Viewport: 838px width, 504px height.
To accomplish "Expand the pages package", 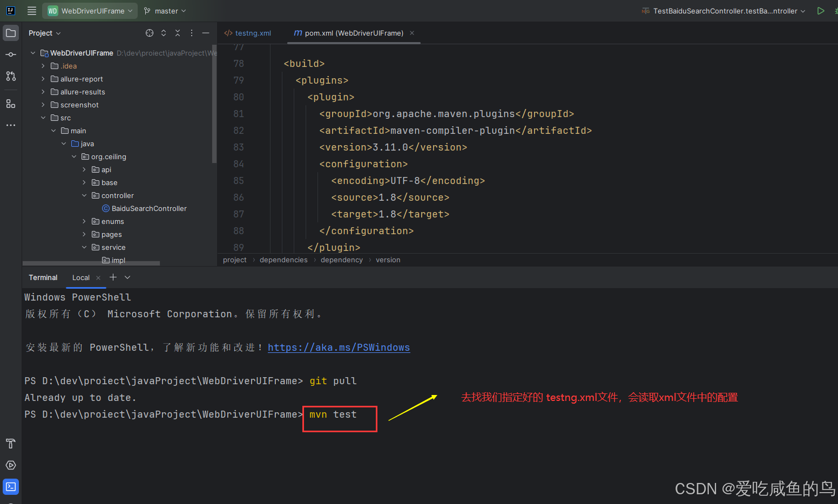I will tap(84, 234).
